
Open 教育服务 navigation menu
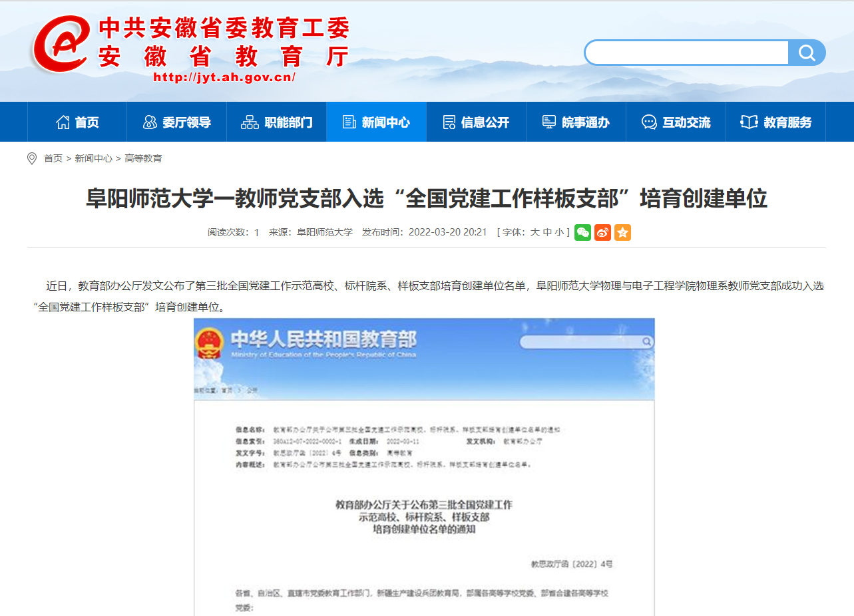click(x=776, y=122)
